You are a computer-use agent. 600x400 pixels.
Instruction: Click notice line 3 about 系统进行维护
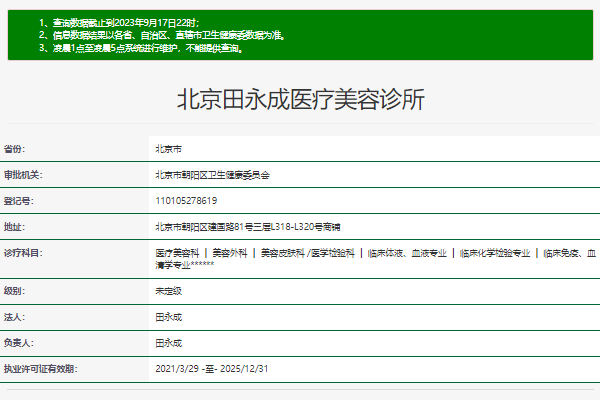pyautogui.click(x=141, y=48)
